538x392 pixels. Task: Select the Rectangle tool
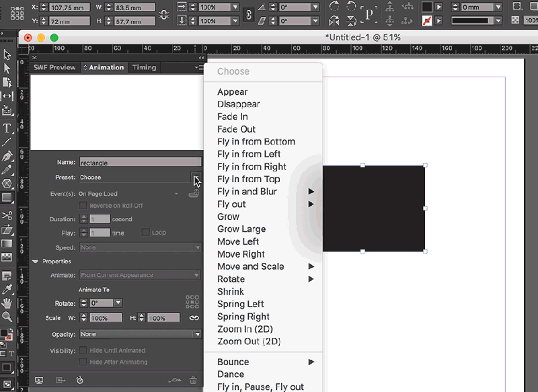(7, 198)
